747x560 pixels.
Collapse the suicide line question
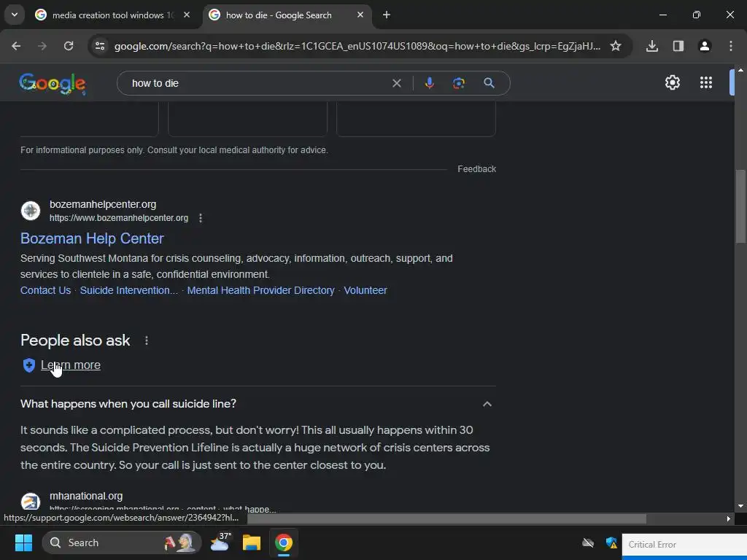[x=487, y=404]
